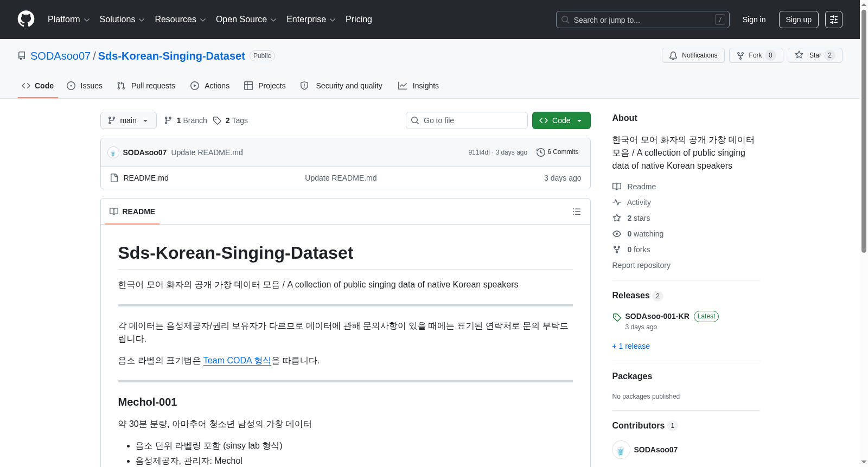
Task: Open the Packages heading link
Action: [632, 376]
